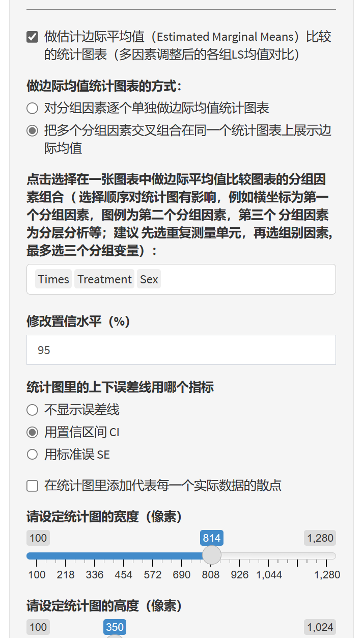
Task: Choose 用标准误 SE for error bars
Action: [33, 455]
